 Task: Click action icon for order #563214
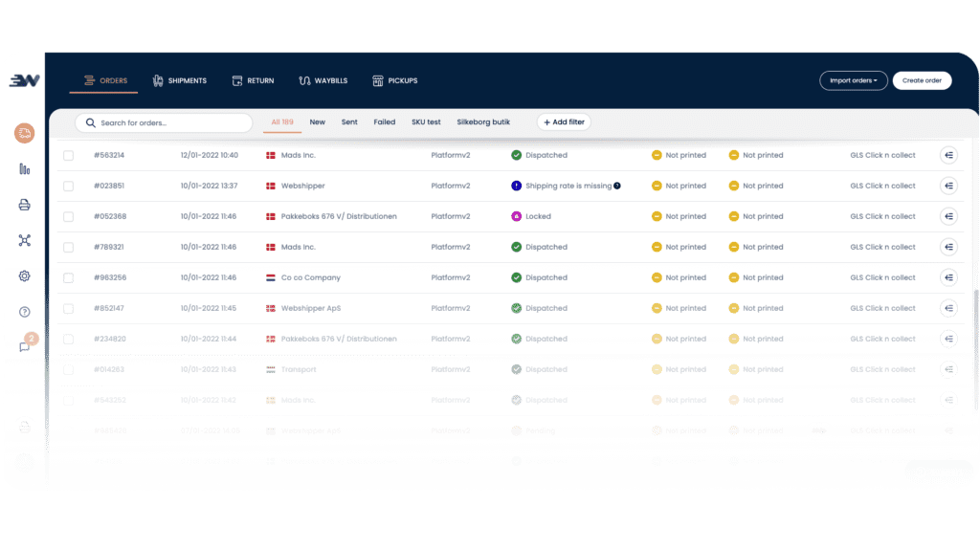pyautogui.click(x=948, y=155)
